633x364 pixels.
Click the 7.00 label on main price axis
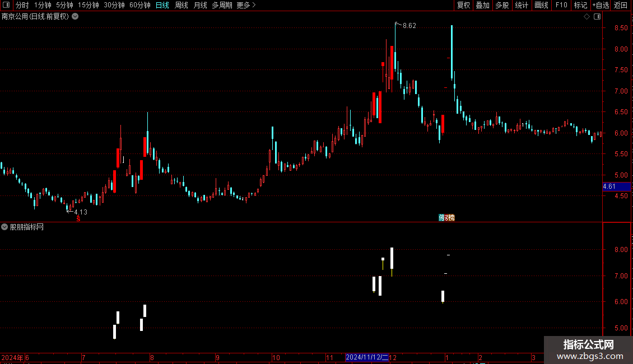[621, 91]
